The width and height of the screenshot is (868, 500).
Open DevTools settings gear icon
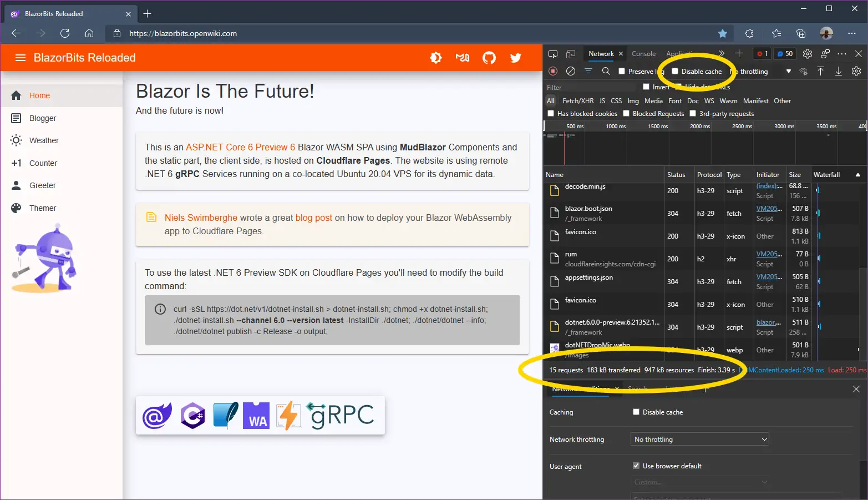point(808,53)
